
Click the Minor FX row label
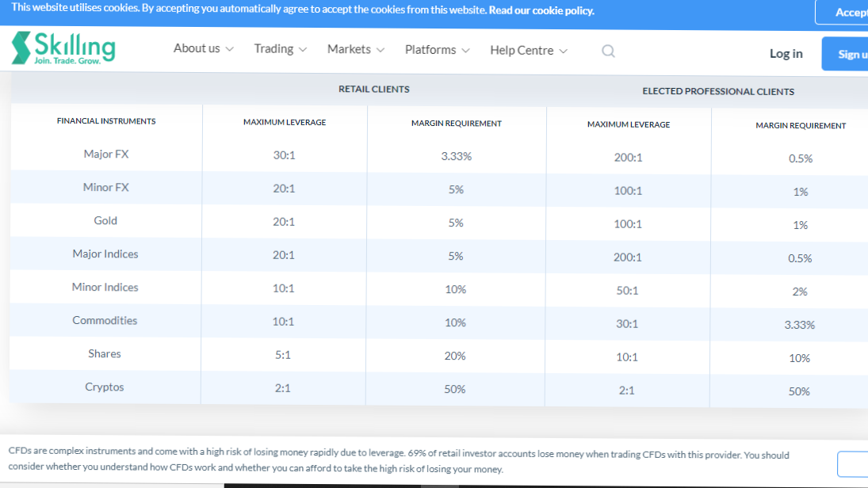point(105,187)
